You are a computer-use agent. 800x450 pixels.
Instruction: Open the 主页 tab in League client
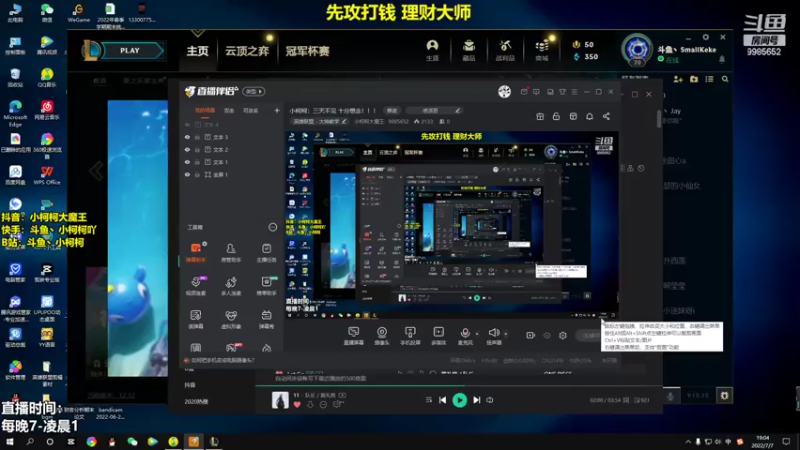point(197,51)
